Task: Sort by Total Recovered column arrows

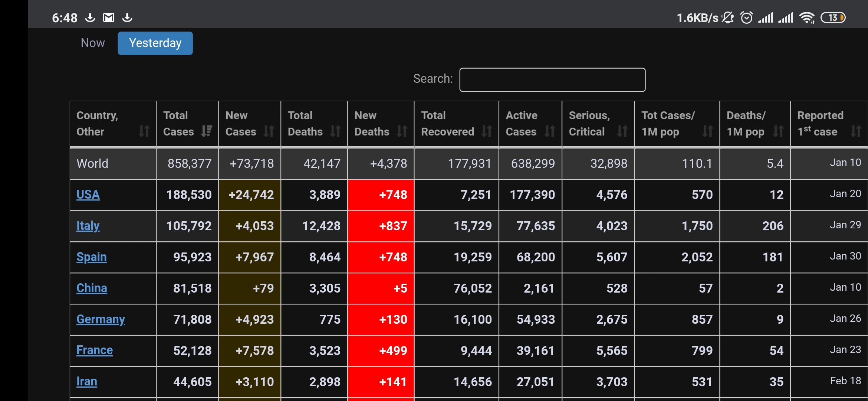Action: coord(487,131)
